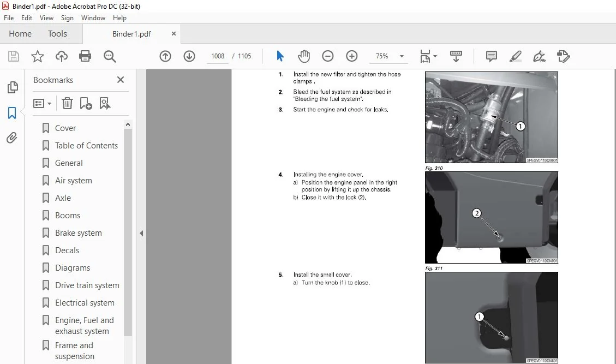The width and height of the screenshot is (616, 364).
Task: Delete selected bookmark trash icon
Action: pyautogui.click(x=67, y=103)
